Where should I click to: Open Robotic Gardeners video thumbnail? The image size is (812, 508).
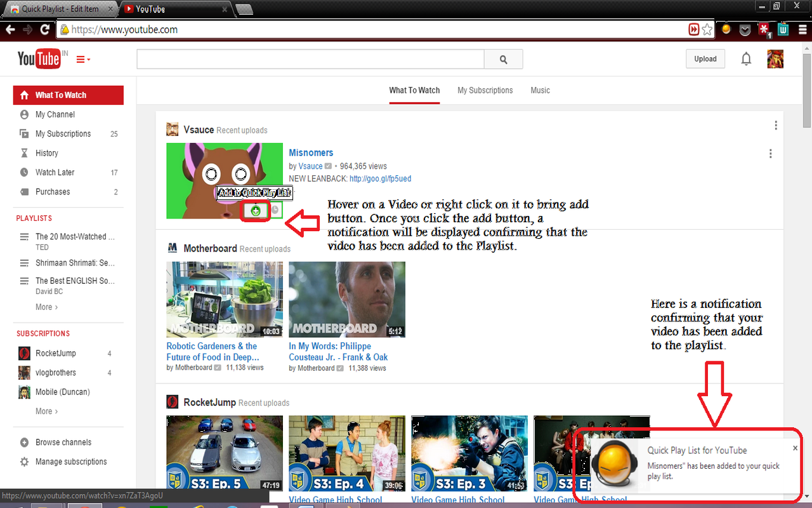(x=225, y=299)
